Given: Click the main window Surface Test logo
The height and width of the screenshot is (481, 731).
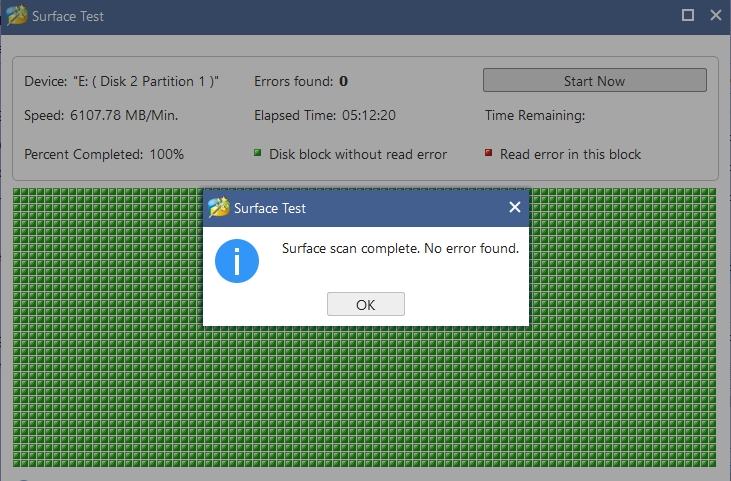Looking at the screenshot, I should click(17, 15).
